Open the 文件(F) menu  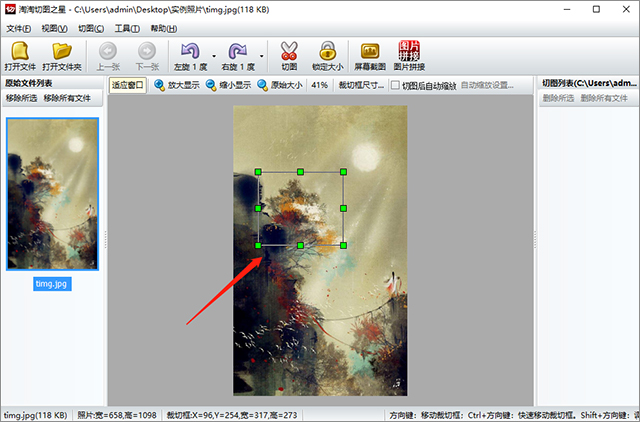19,28
